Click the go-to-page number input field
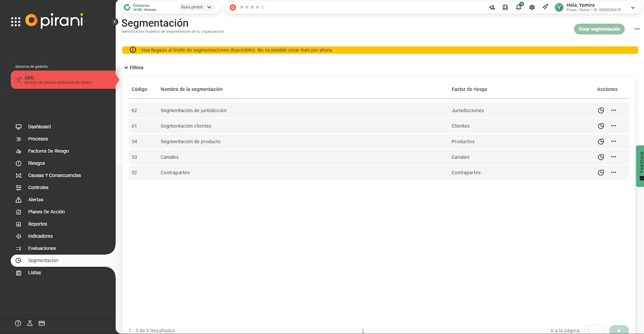644x334 pixels. tap(594, 330)
